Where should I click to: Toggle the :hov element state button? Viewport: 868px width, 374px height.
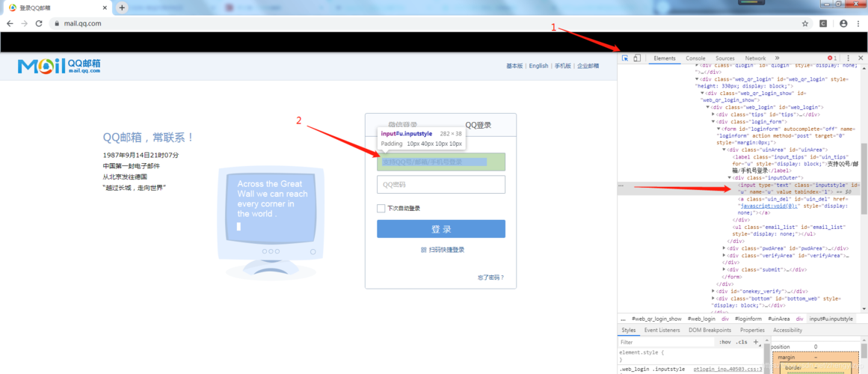click(x=724, y=343)
